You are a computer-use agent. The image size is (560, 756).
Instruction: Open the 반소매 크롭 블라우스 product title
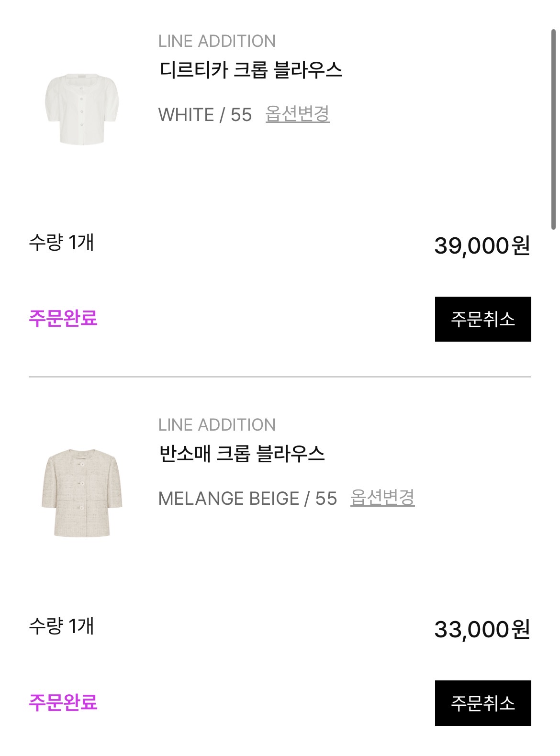242,454
